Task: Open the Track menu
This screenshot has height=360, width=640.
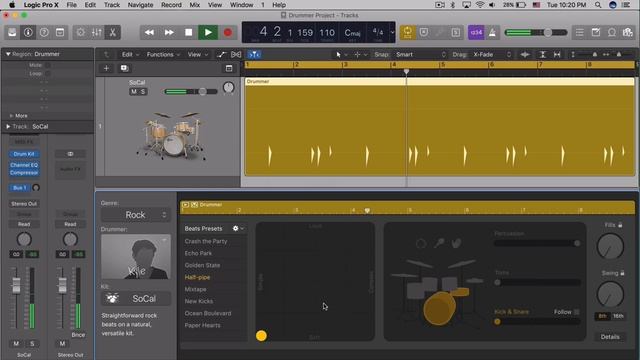Action: pyautogui.click(x=112, y=5)
